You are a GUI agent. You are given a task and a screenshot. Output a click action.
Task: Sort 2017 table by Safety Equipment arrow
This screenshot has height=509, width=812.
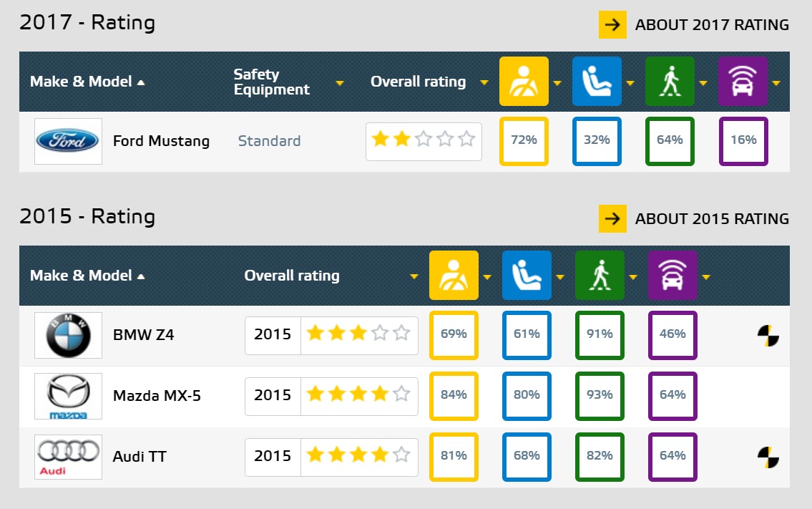pos(340,83)
